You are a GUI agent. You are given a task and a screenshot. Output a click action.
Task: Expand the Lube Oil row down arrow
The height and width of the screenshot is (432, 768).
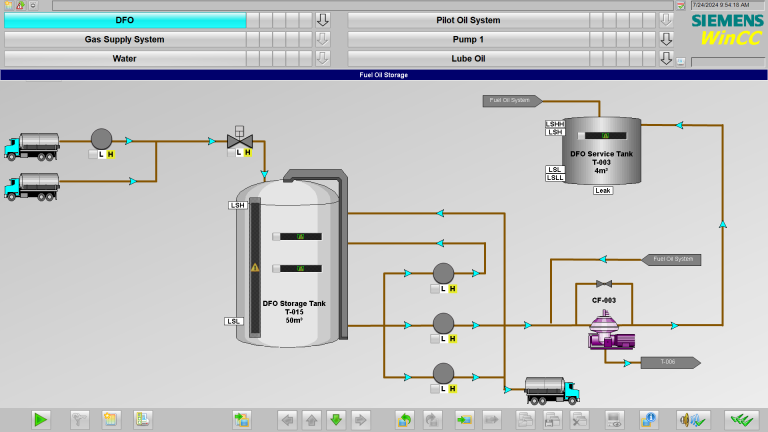(x=666, y=58)
